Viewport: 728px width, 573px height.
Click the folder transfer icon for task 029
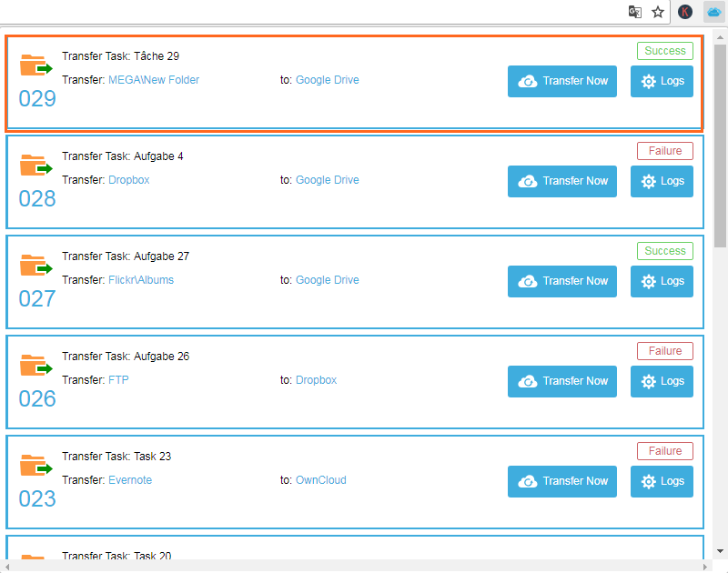(36, 67)
